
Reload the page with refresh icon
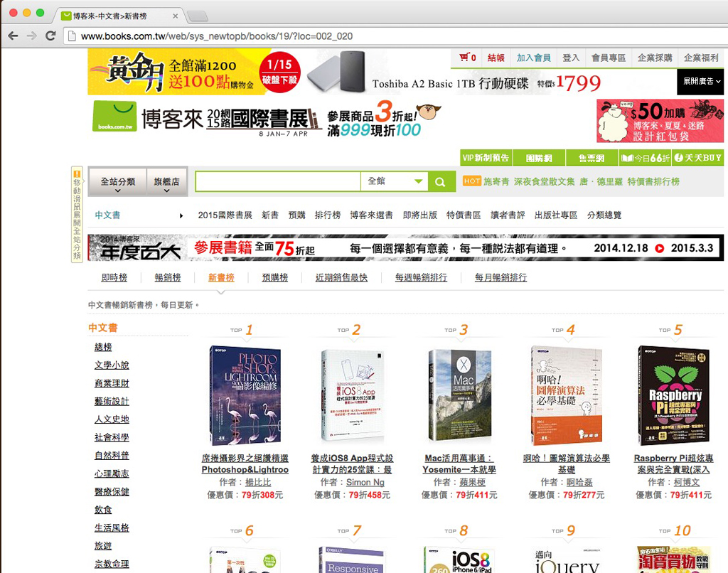50,36
